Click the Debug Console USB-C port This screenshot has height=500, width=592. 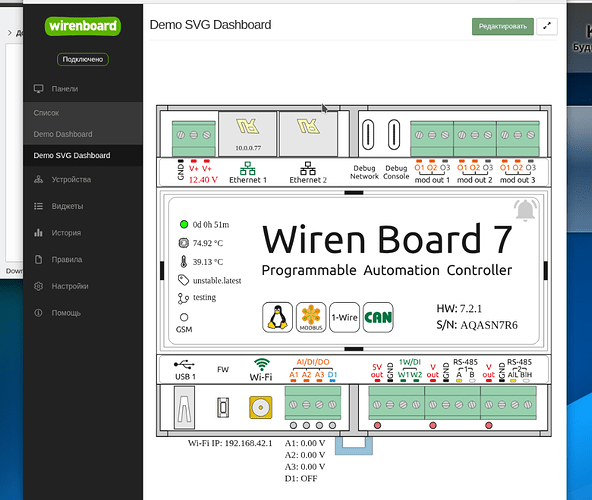[394, 134]
